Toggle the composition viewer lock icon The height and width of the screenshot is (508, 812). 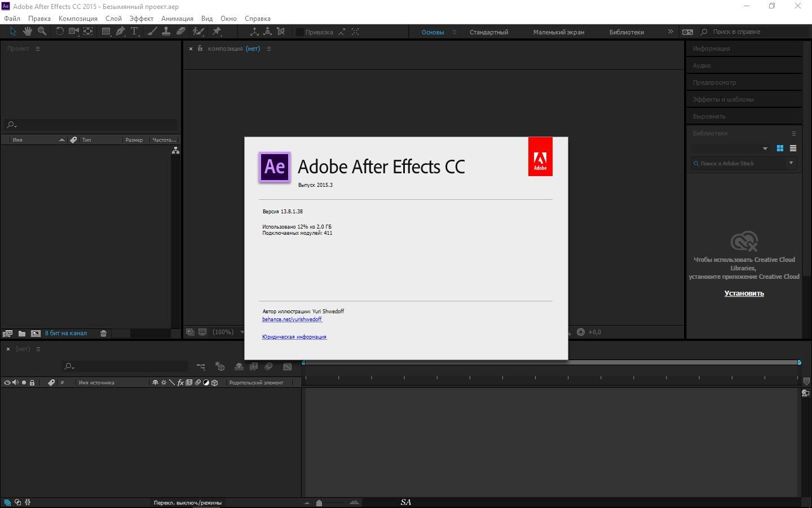(x=200, y=49)
